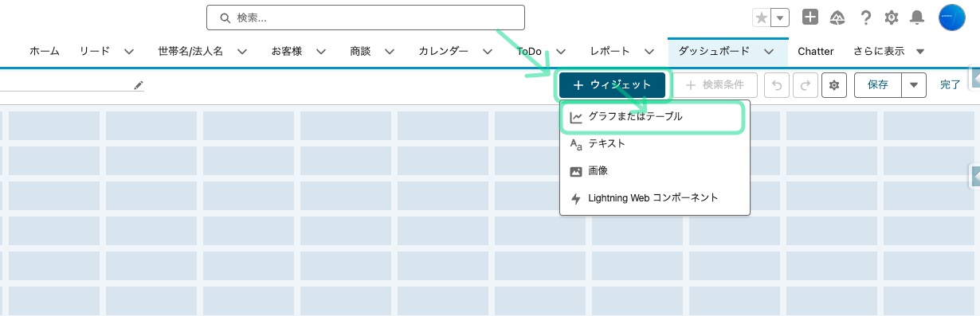Click the pencil icon to edit dashboard name
The width and height of the screenshot is (980, 316).
point(139,85)
